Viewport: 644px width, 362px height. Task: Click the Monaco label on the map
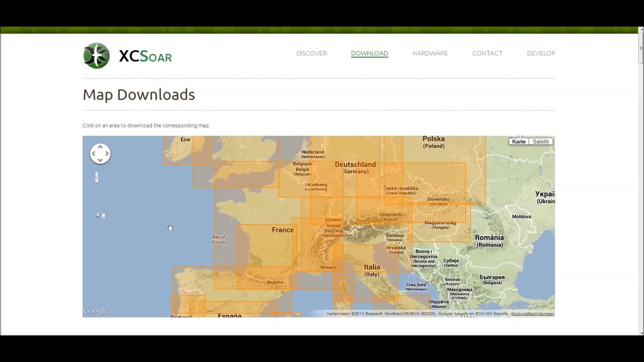[x=328, y=267]
